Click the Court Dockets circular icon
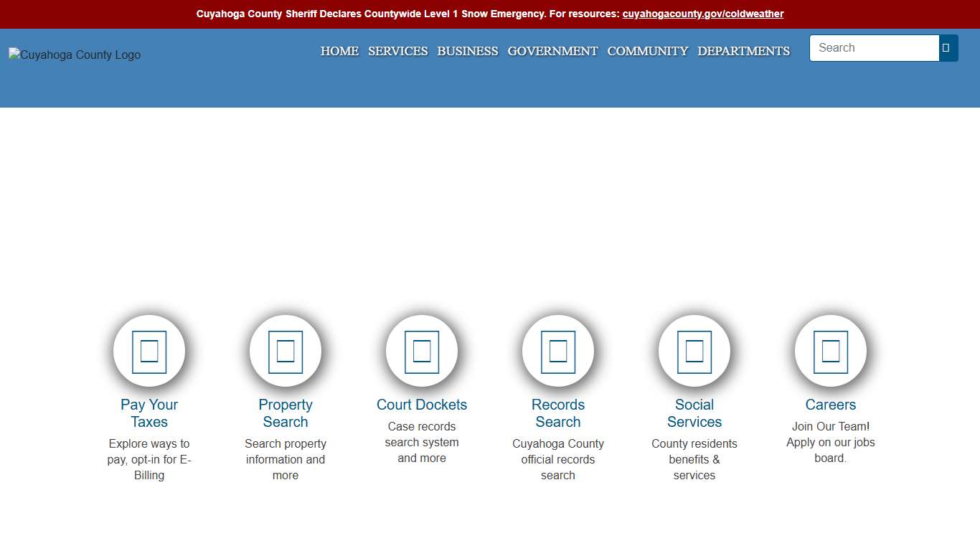Viewport: 980px width, 551px height. click(x=421, y=351)
